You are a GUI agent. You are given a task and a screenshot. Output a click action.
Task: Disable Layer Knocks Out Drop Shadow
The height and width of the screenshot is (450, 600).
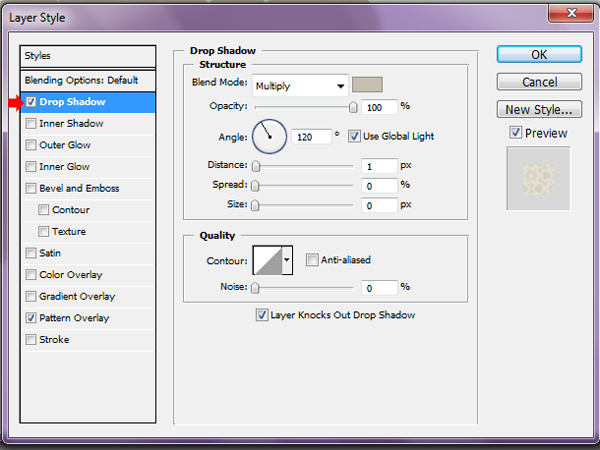(262, 315)
